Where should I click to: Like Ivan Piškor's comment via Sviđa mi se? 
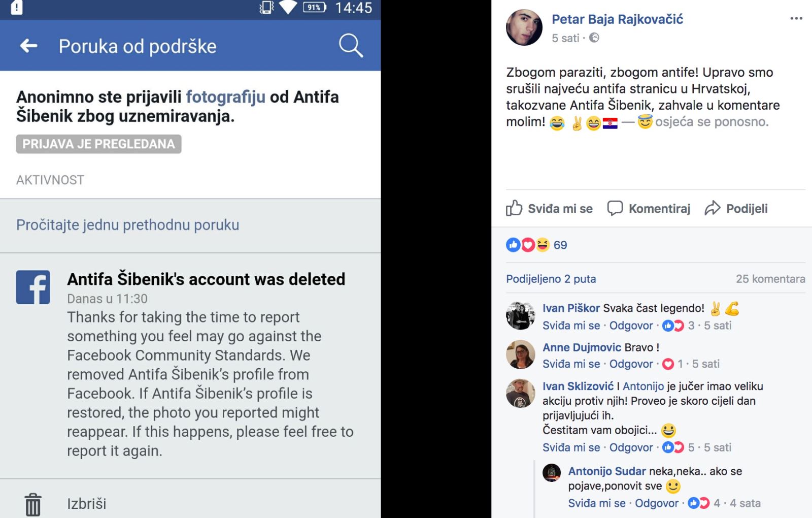(x=571, y=326)
